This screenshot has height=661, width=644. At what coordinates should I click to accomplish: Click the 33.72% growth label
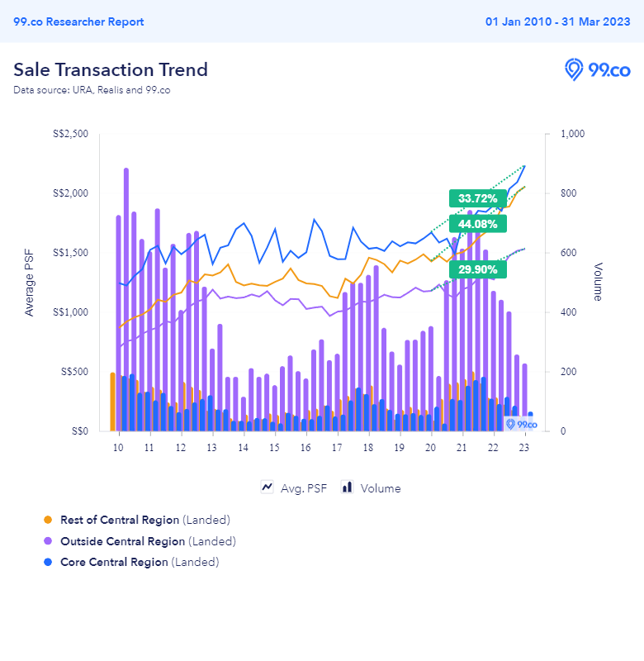(477, 198)
